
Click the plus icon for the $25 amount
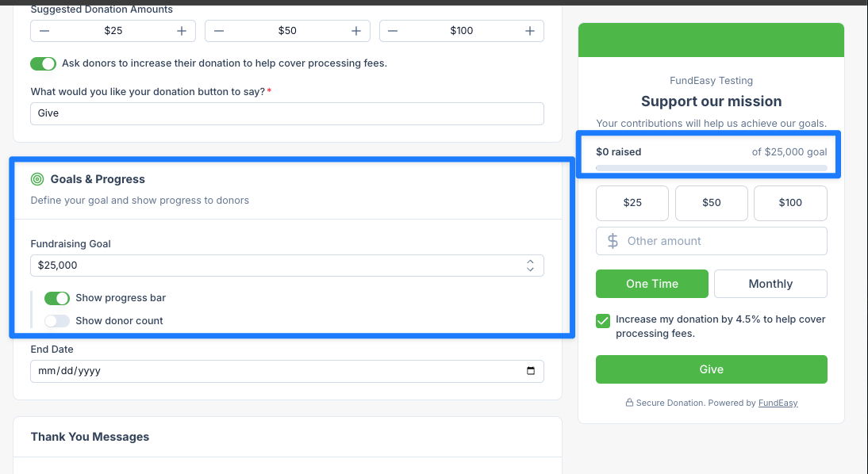182,31
